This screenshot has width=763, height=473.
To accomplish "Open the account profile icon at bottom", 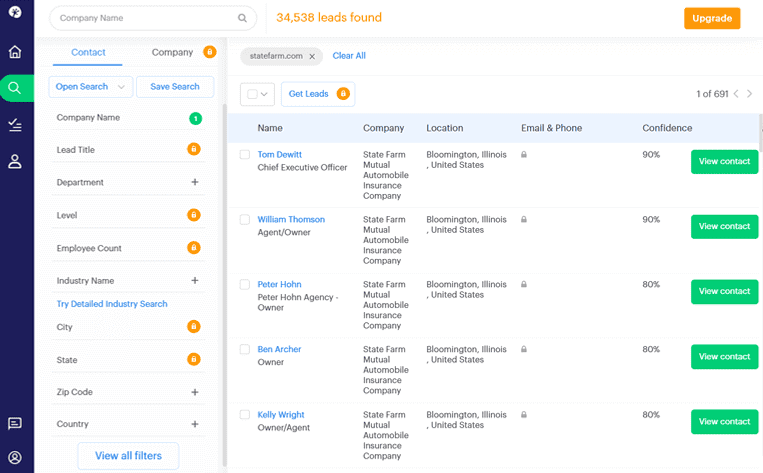I will coord(15,457).
